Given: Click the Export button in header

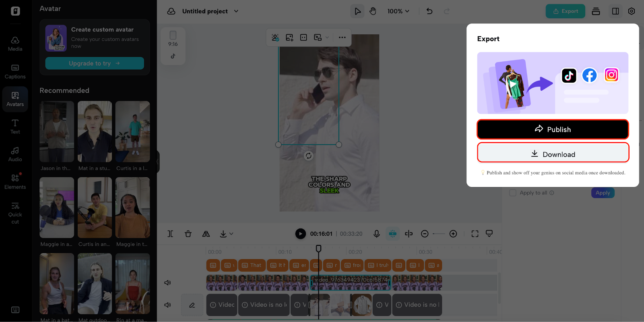Looking at the screenshot, I should [x=565, y=11].
